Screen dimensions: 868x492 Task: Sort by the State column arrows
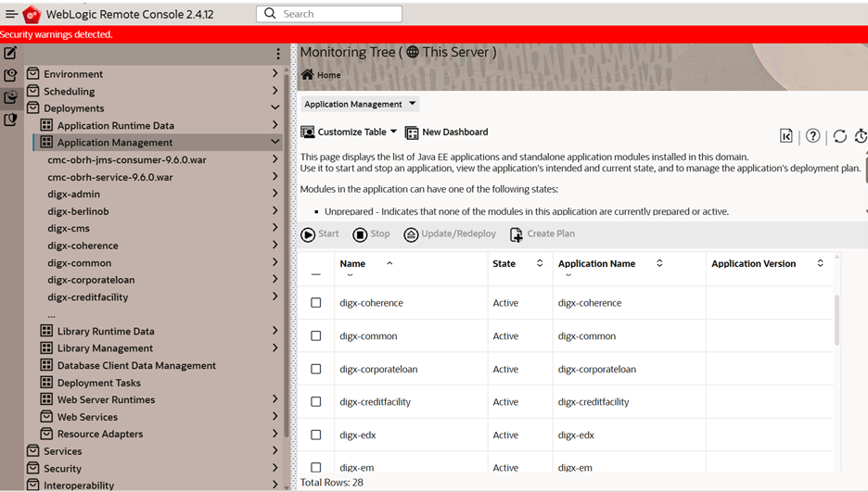coord(540,263)
